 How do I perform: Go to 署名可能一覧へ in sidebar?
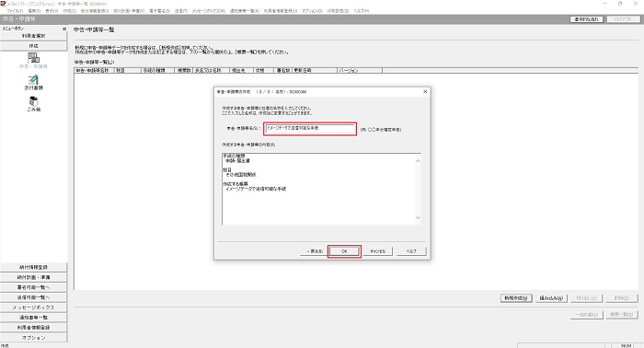click(33, 287)
